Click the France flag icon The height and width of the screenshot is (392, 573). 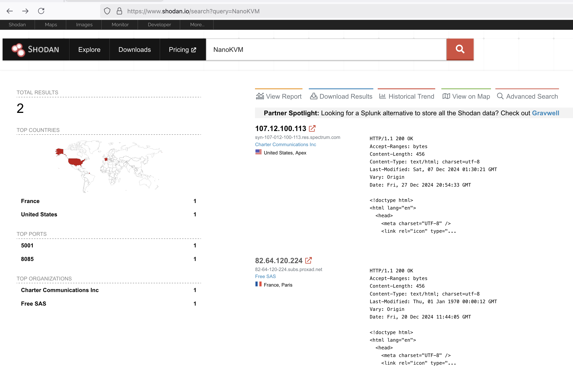click(x=258, y=284)
